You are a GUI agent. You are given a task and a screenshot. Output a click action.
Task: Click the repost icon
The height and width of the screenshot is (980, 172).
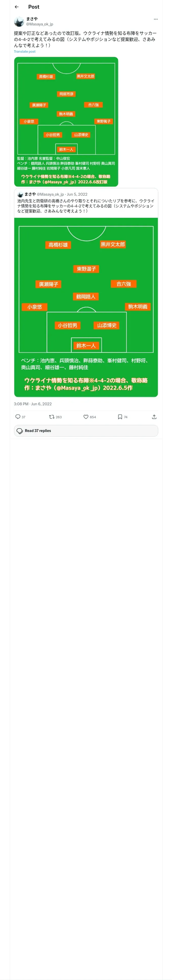click(51, 416)
